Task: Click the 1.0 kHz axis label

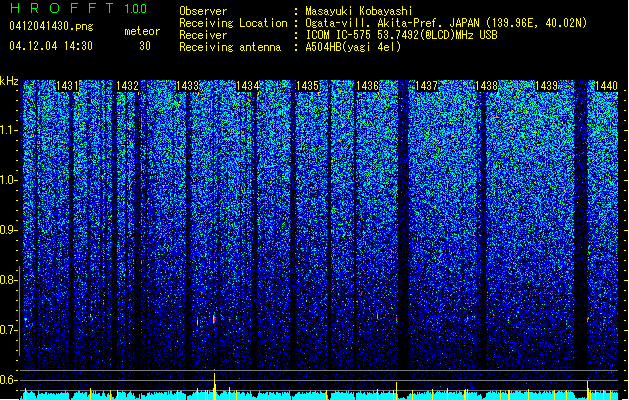Action: [8, 180]
